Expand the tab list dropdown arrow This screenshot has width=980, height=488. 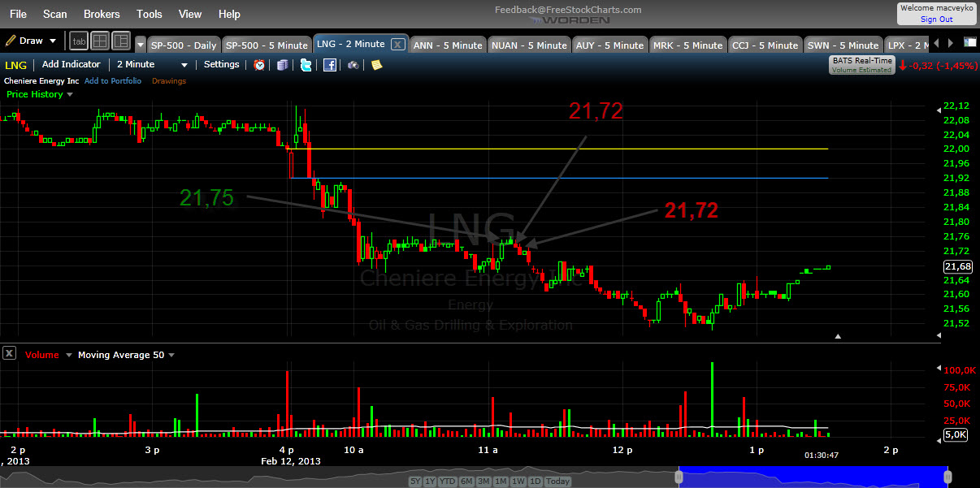(141, 45)
